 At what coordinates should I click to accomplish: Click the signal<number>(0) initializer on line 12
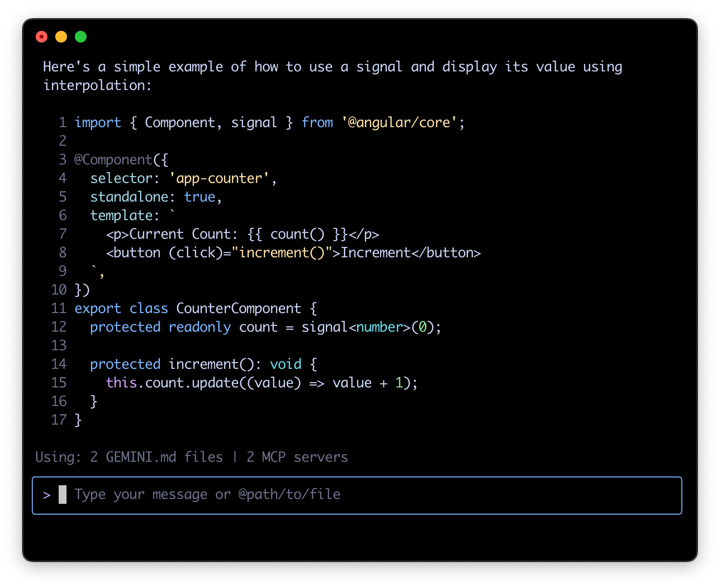[370, 327]
